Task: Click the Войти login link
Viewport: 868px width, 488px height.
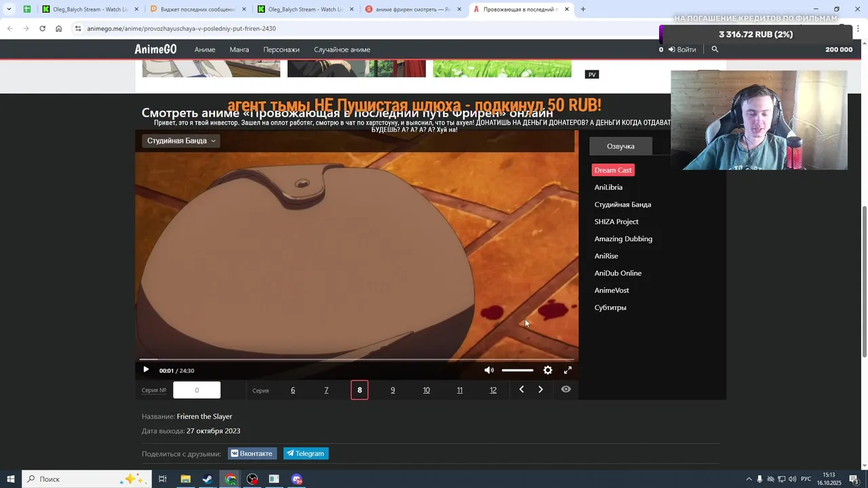Action: click(682, 49)
